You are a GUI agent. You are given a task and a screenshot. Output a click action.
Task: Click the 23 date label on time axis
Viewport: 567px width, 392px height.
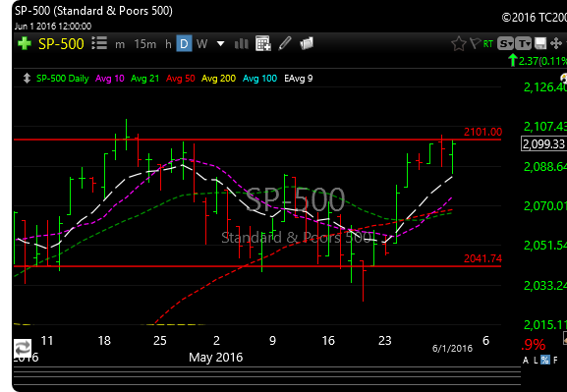(385, 340)
